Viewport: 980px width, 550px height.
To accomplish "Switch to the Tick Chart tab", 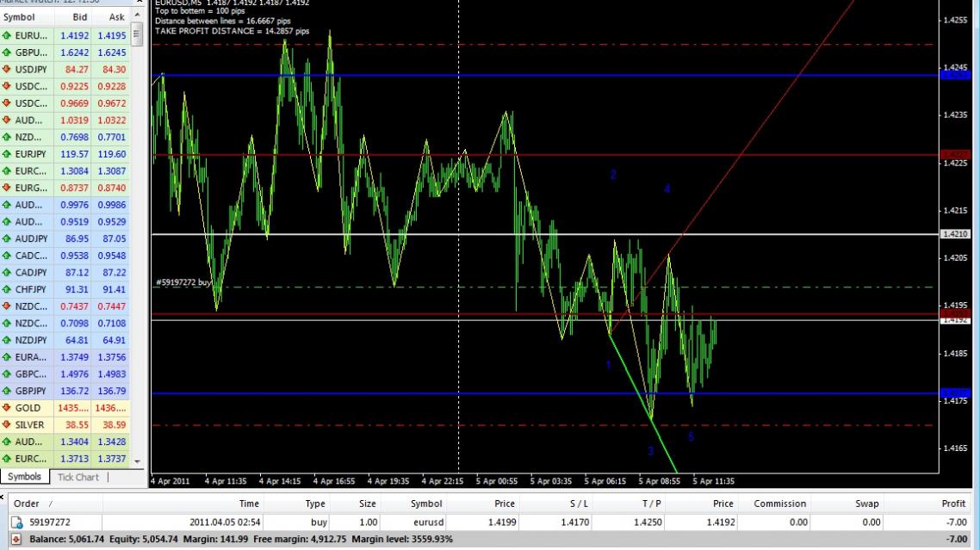I will [x=78, y=478].
